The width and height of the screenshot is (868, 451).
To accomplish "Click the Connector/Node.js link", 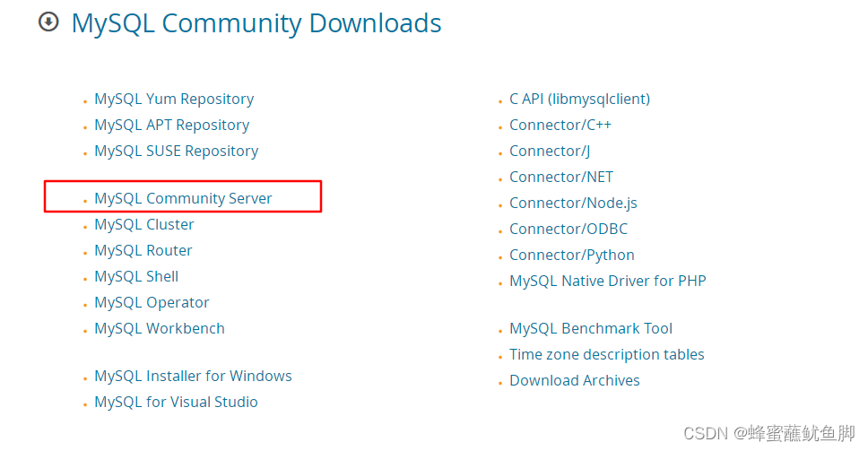I will coord(573,204).
